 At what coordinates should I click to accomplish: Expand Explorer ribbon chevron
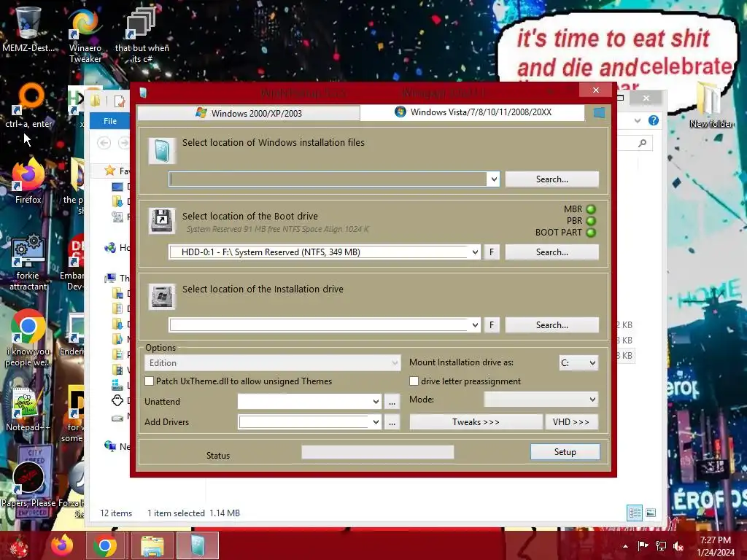tap(638, 121)
